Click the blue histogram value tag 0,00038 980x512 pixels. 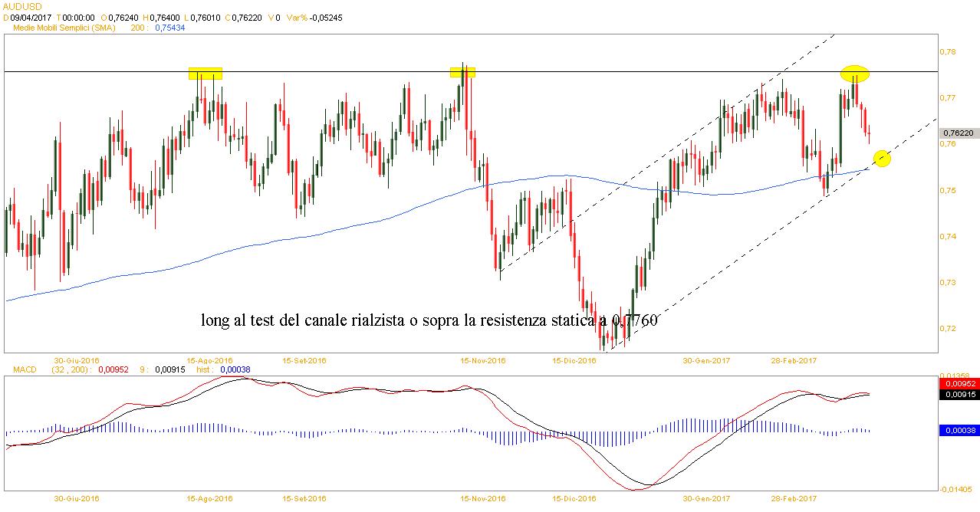tap(959, 431)
